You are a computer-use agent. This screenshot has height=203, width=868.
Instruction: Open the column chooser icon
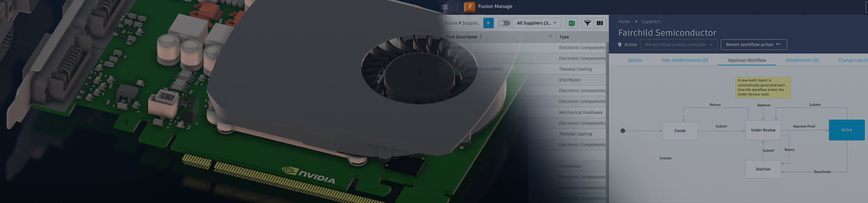pyautogui.click(x=599, y=23)
